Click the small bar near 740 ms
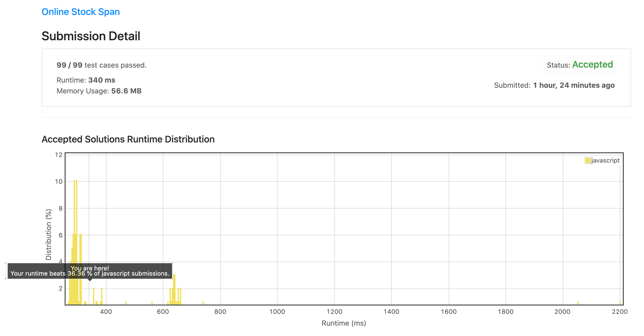Image resolution: width=644 pixels, height=336 pixels. [x=203, y=303]
